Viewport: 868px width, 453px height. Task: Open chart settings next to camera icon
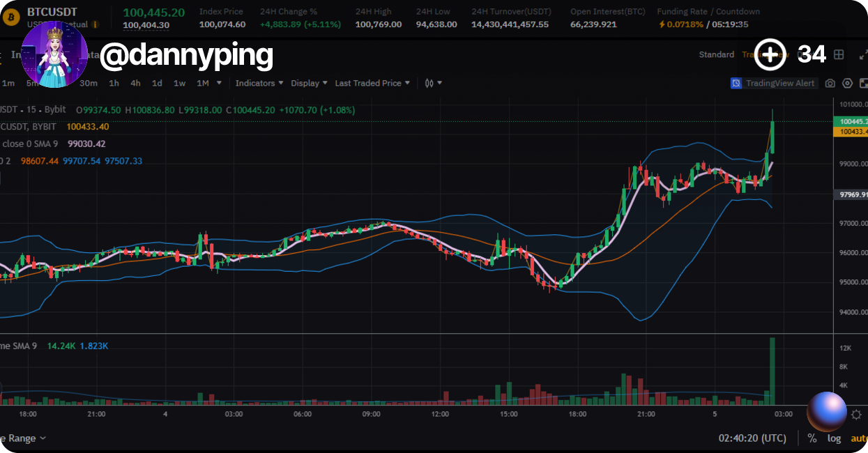847,83
